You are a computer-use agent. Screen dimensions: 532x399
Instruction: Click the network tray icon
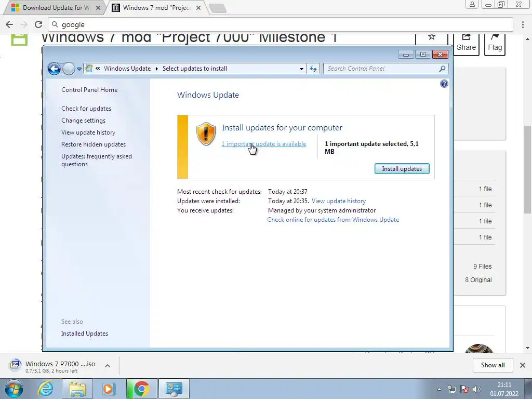tap(451, 389)
